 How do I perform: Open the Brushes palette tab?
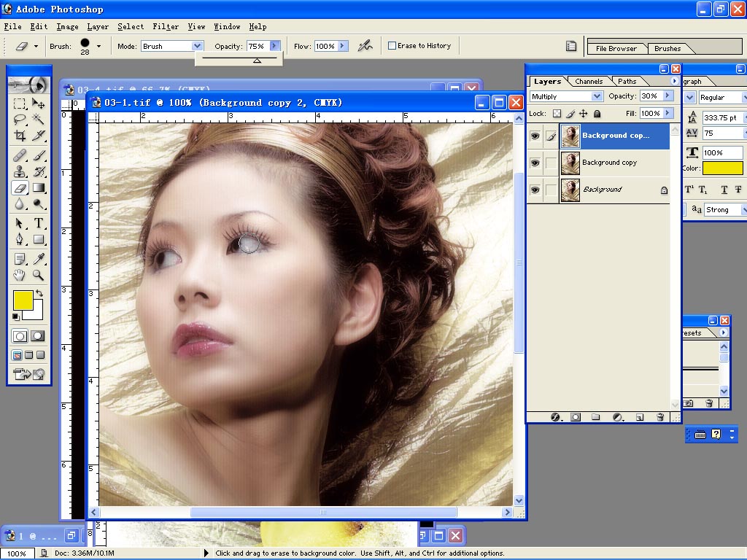pos(667,49)
